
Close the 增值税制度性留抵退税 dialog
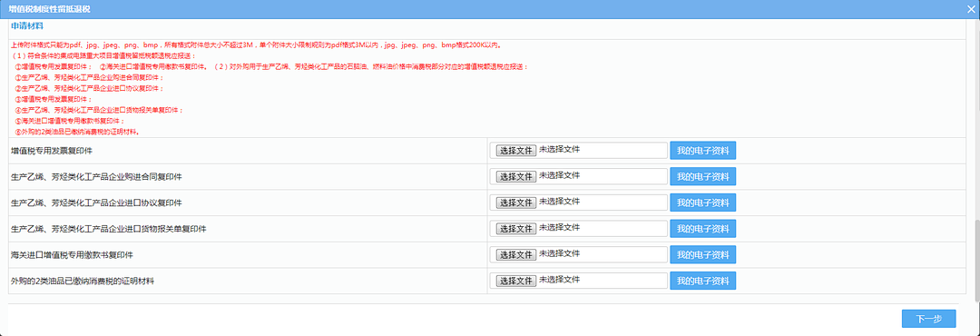click(x=971, y=9)
